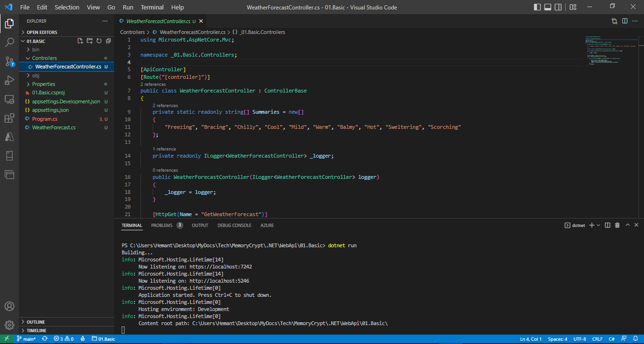Click the main* branch in status bar
The image size is (644, 344).
26,339
